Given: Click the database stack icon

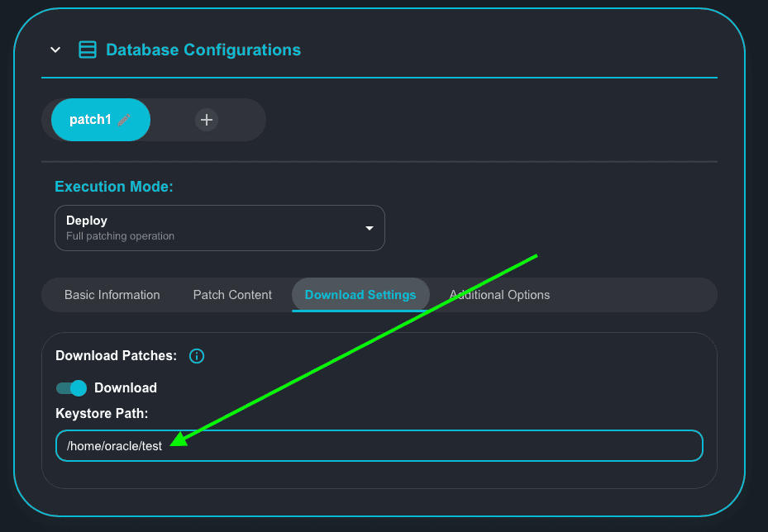Looking at the screenshot, I should pos(87,50).
